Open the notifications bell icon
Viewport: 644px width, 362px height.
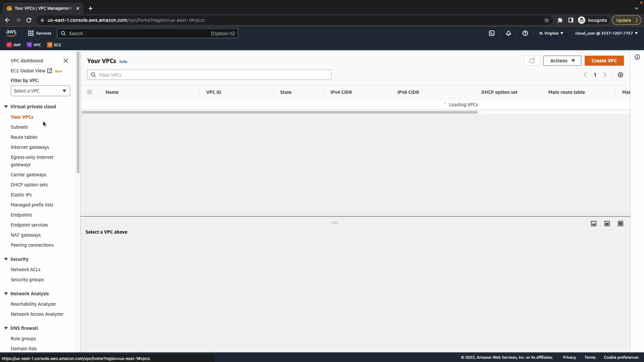coord(508,33)
